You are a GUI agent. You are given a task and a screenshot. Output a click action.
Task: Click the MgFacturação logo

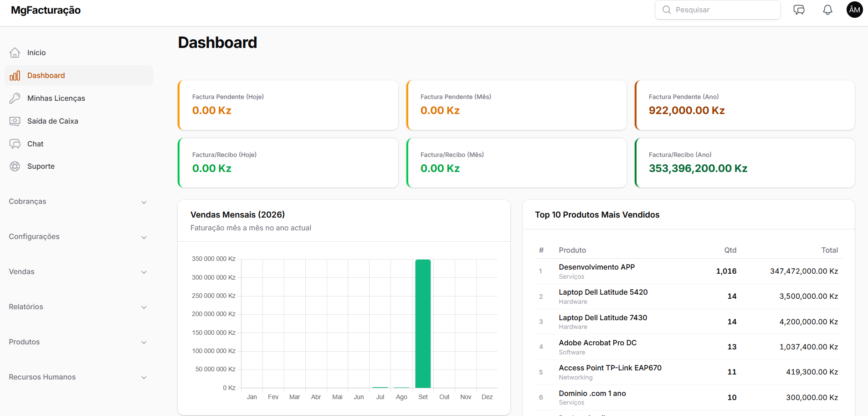click(46, 10)
